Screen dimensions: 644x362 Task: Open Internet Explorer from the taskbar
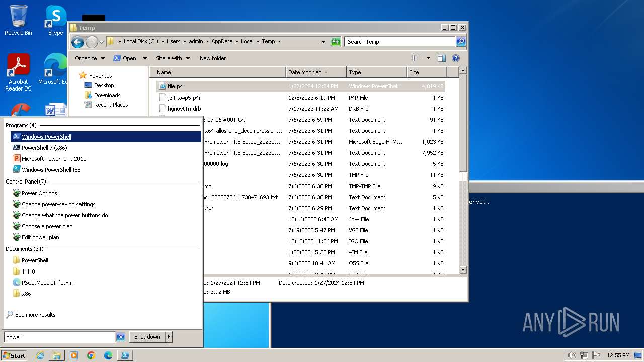[x=40, y=355]
